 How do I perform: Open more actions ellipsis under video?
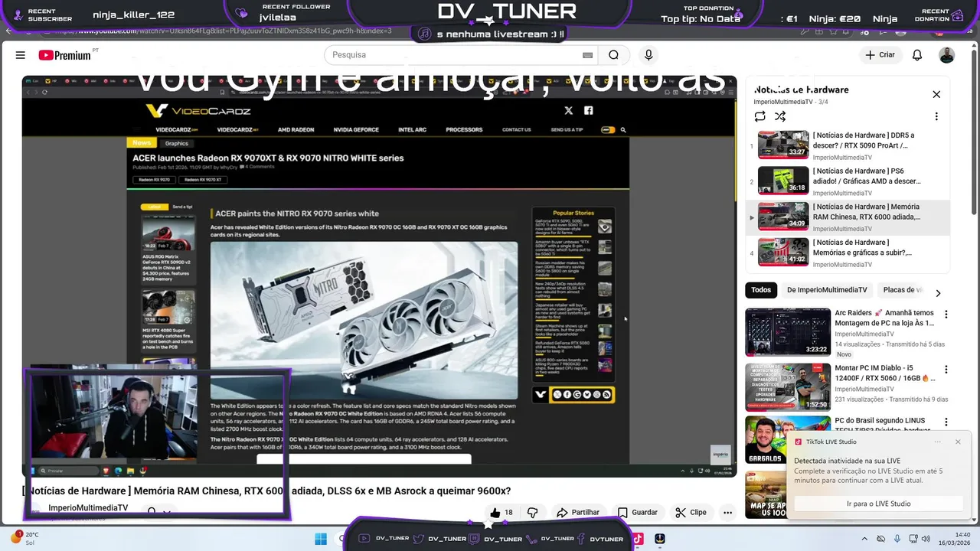pyautogui.click(x=727, y=513)
